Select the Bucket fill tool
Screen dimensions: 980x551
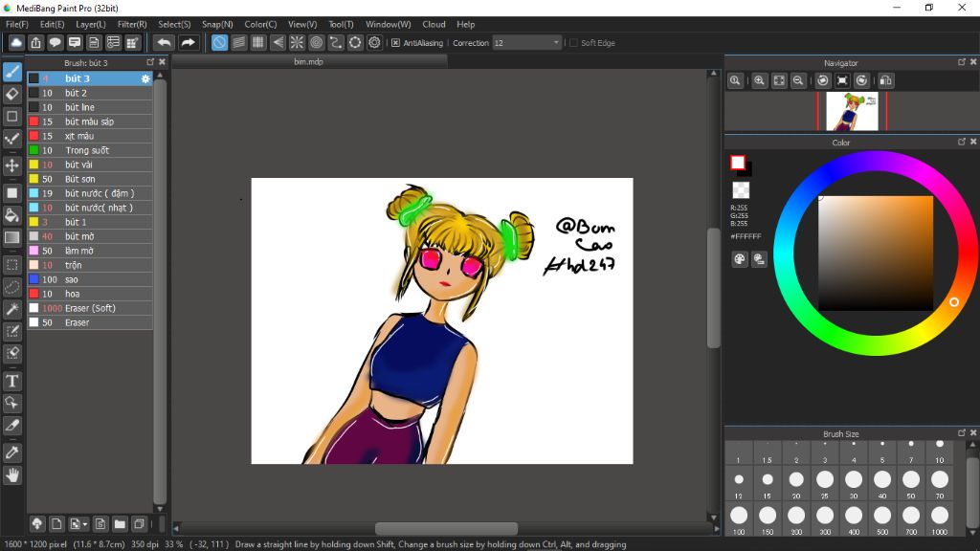click(11, 215)
